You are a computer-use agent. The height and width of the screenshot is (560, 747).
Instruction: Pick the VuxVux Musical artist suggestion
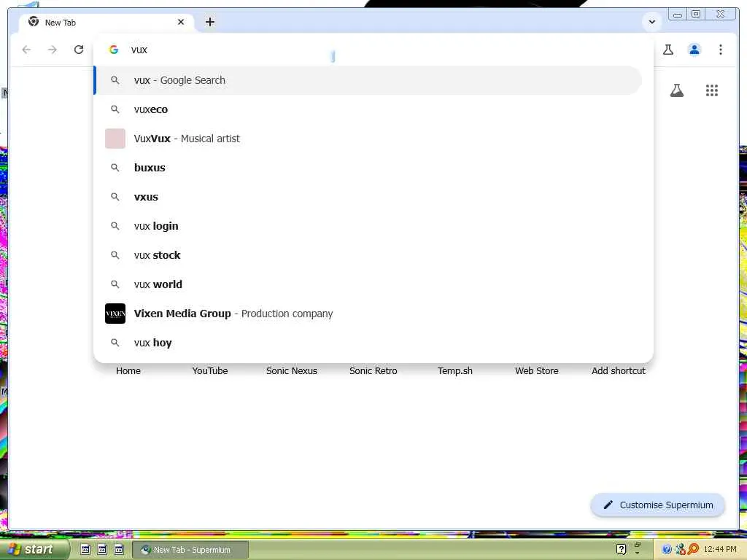[368, 139]
